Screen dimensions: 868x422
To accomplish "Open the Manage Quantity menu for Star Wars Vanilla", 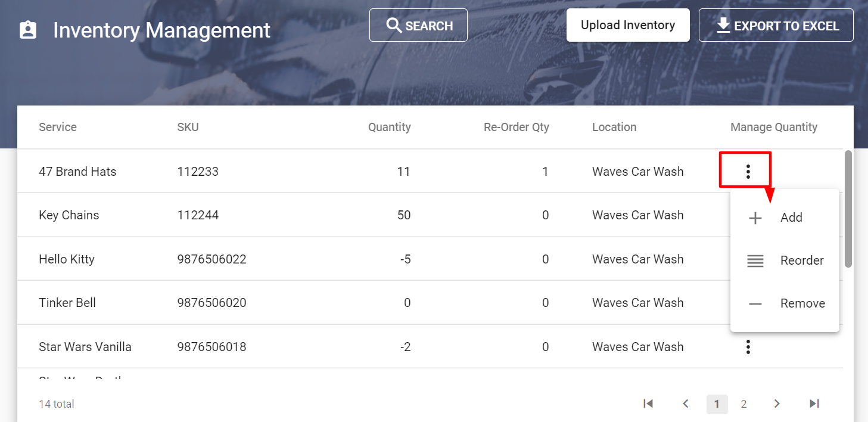I will [x=748, y=346].
